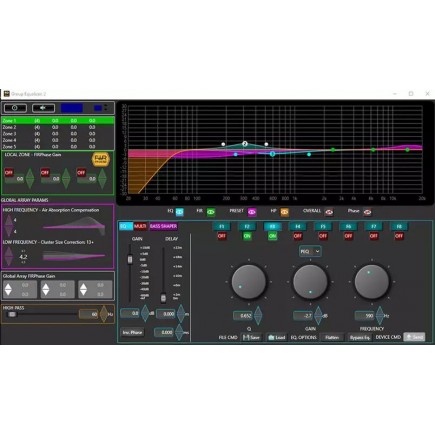
Task: Turn off the F3 filter ON switch
Action: [x=272, y=236]
